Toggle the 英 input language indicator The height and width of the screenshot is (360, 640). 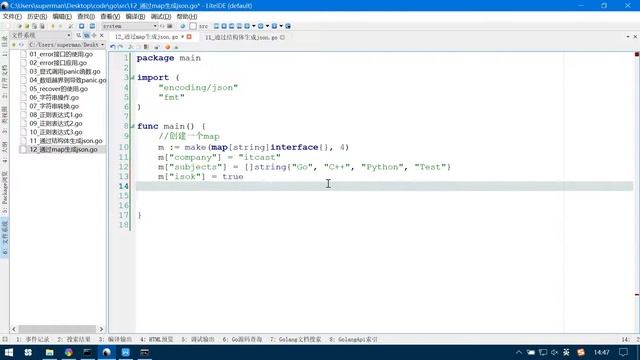point(566,352)
